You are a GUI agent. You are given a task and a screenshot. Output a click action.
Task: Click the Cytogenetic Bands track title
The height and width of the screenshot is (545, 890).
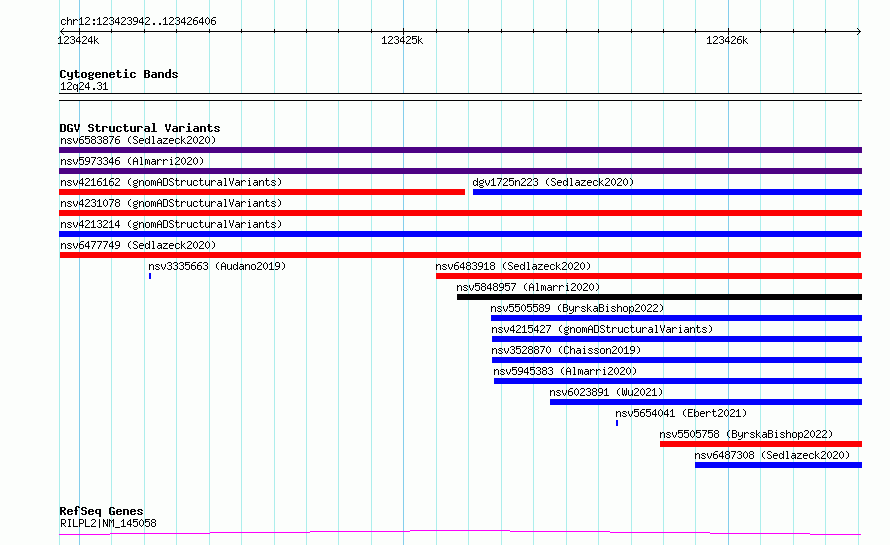tap(119, 74)
